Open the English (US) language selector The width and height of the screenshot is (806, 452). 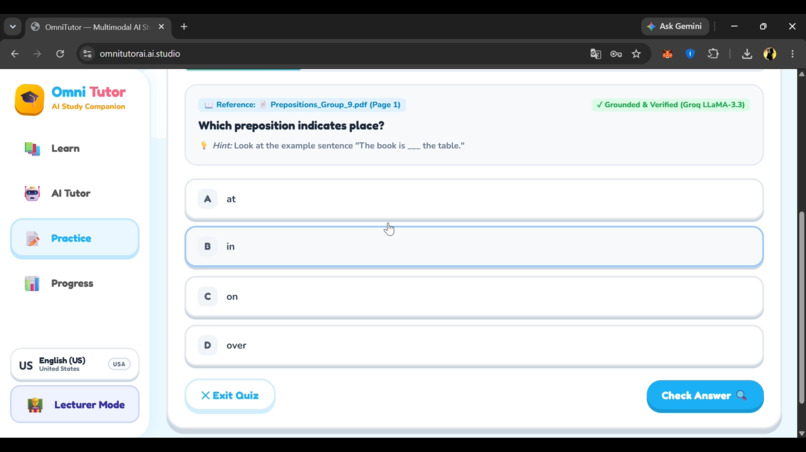[x=75, y=365]
